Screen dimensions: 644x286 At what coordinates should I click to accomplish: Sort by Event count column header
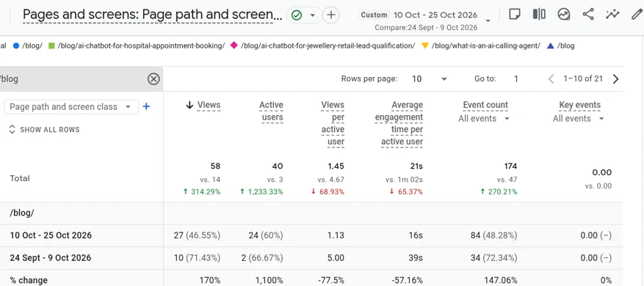[x=485, y=105]
